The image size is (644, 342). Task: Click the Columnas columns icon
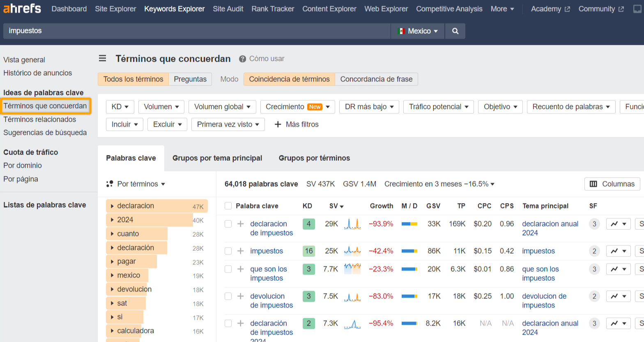click(593, 184)
